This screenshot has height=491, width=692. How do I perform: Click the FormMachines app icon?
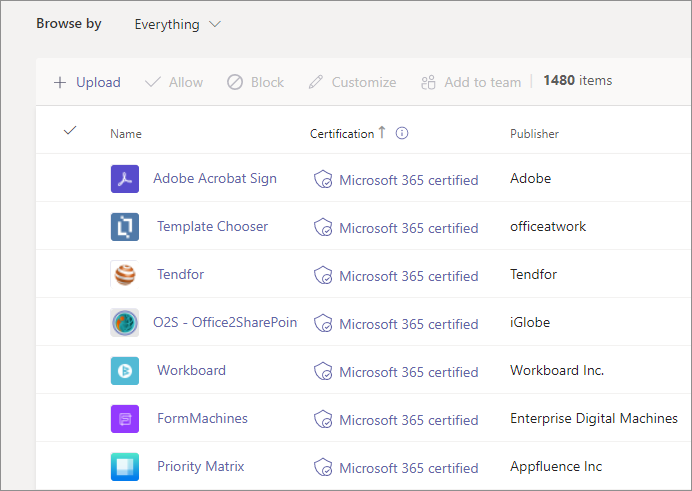coord(125,419)
